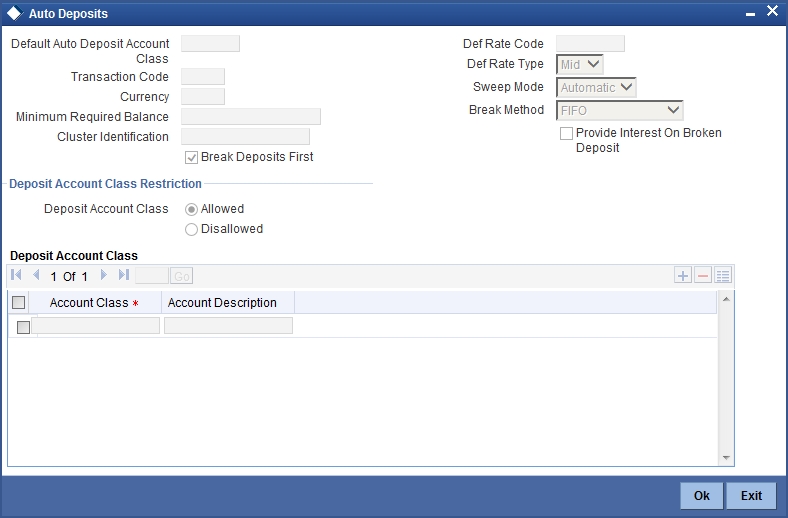This screenshot has height=518, width=788.
Task: Open the Def Rate Type dropdown
Action: click(579, 65)
